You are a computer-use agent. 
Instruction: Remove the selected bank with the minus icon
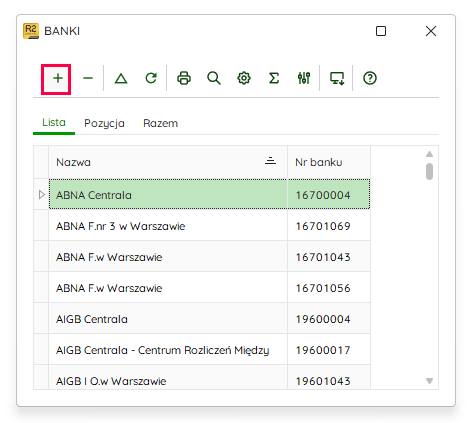(88, 78)
